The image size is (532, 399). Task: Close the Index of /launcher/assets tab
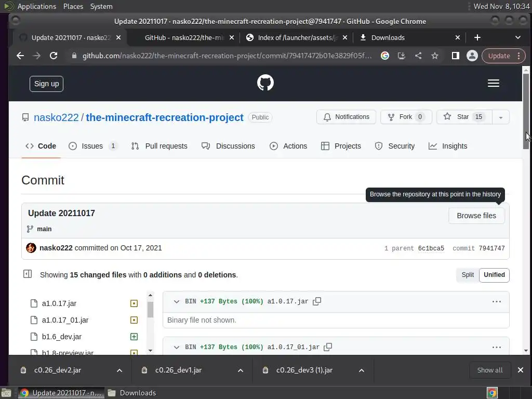(345, 37)
